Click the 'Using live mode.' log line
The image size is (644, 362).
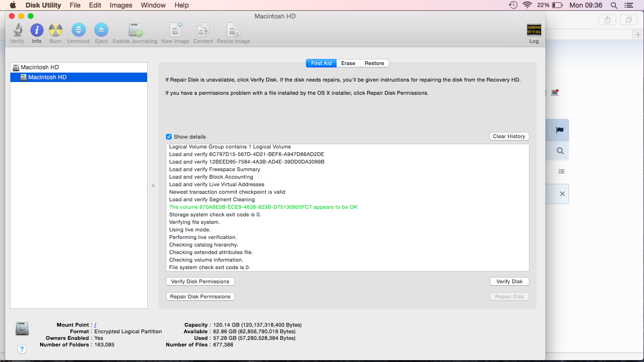(190, 230)
